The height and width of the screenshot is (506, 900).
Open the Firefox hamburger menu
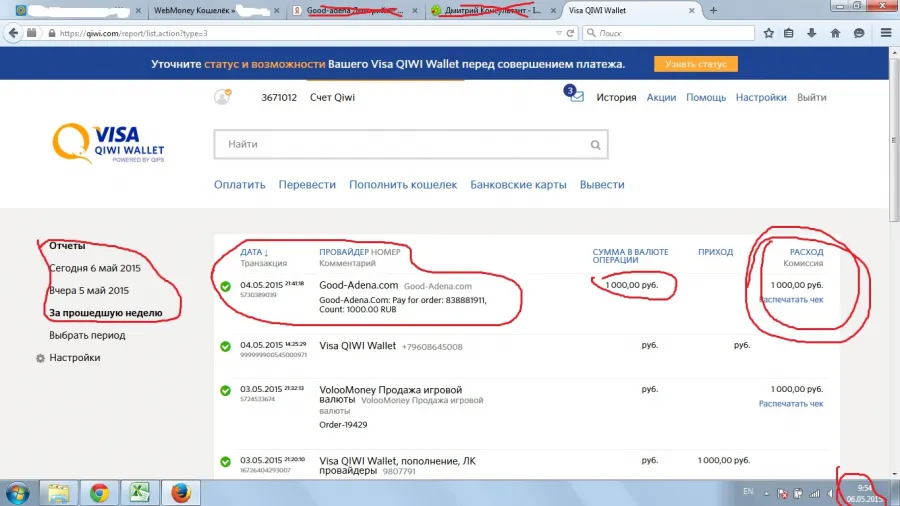coord(886,33)
